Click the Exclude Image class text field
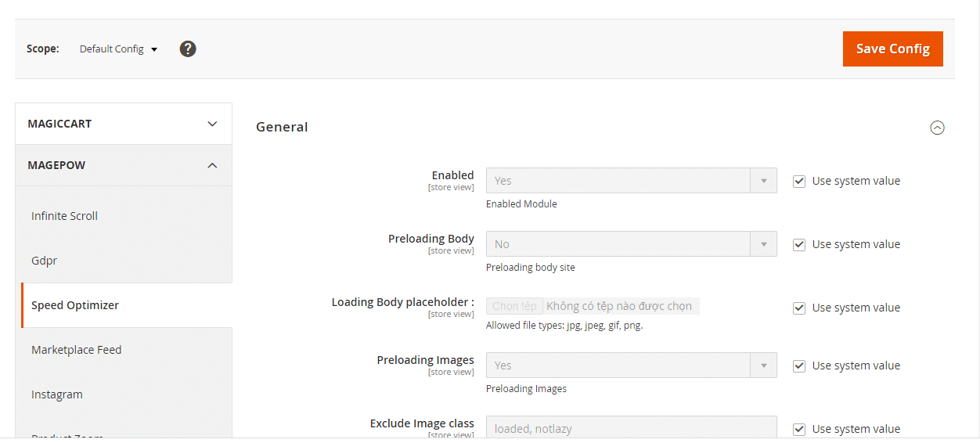The image size is (980, 443). [631, 428]
